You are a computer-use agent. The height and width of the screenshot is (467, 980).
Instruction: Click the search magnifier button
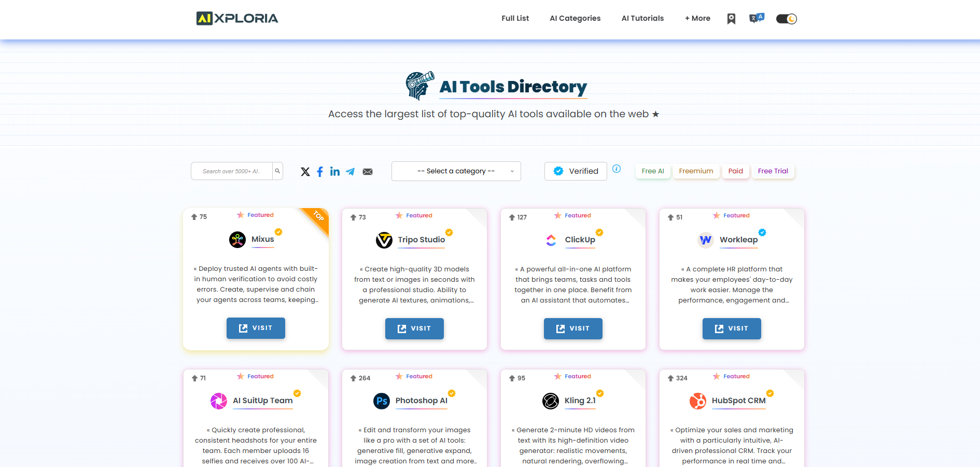coord(277,171)
